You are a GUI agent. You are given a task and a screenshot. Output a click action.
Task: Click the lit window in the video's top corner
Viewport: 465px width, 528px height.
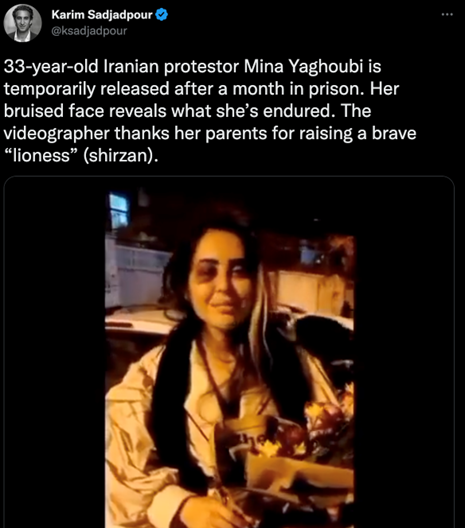click(x=119, y=209)
